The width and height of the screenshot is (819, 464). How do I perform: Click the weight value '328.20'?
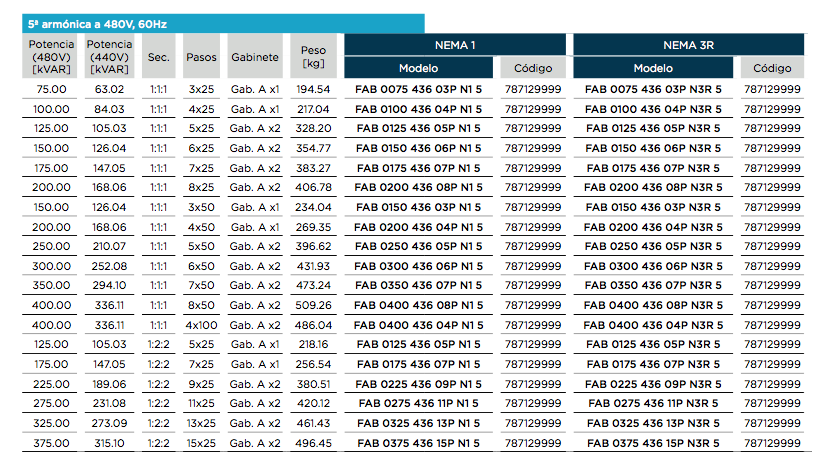[x=313, y=129]
